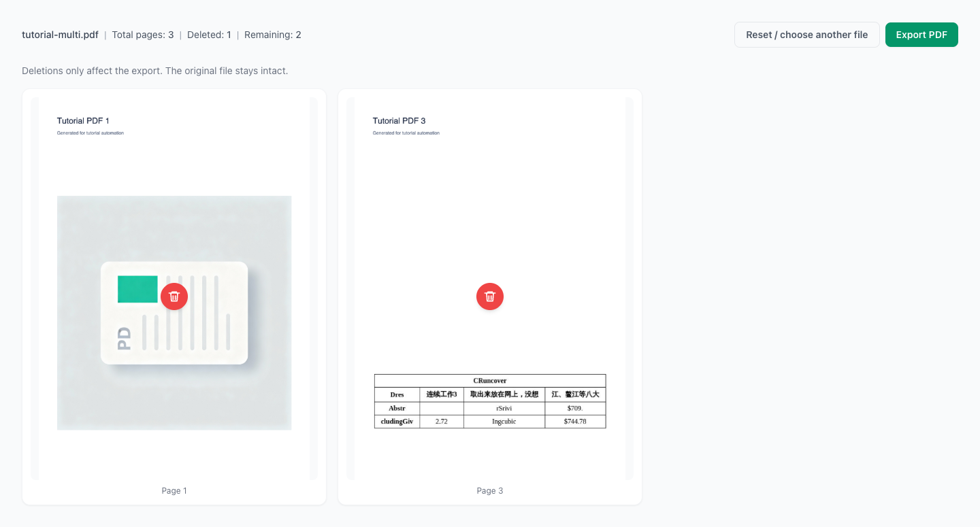Click the Page 1 label below thumbnail
This screenshot has height=527, width=980.
tap(174, 490)
